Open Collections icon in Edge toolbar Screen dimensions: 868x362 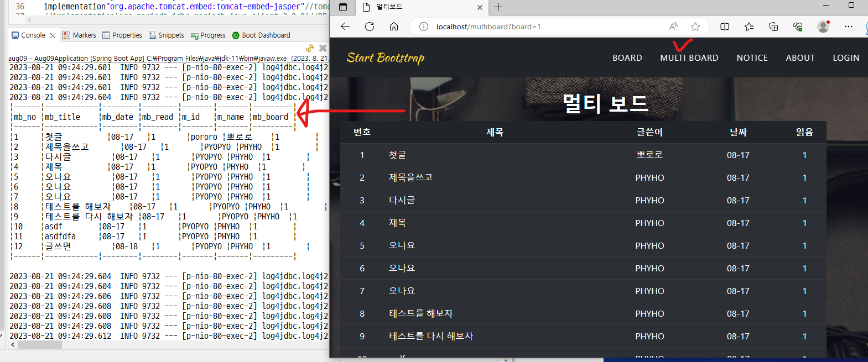tap(773, 27)
